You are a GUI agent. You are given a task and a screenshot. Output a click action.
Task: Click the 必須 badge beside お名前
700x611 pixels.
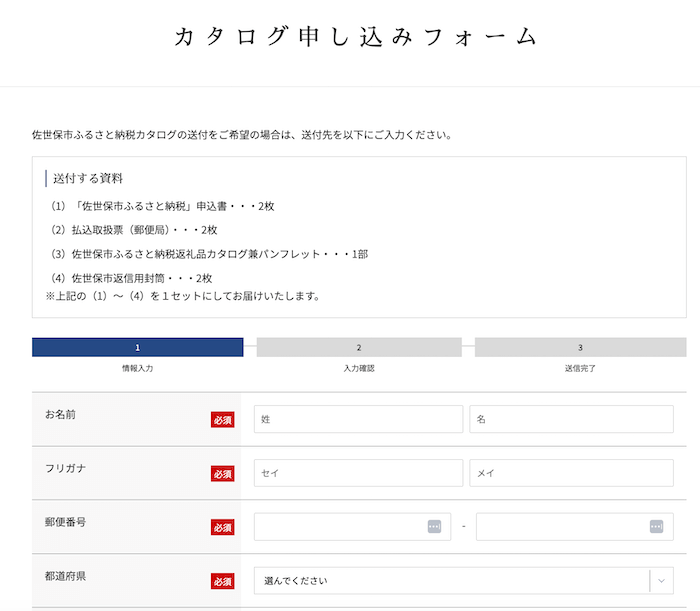(222, 420)
